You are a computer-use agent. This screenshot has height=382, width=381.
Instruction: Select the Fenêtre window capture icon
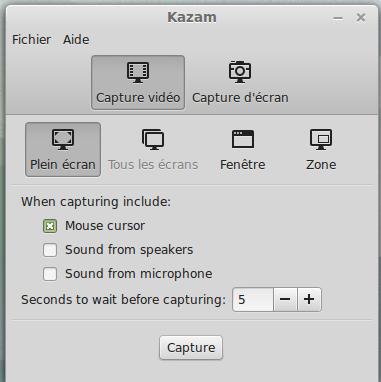243,139
